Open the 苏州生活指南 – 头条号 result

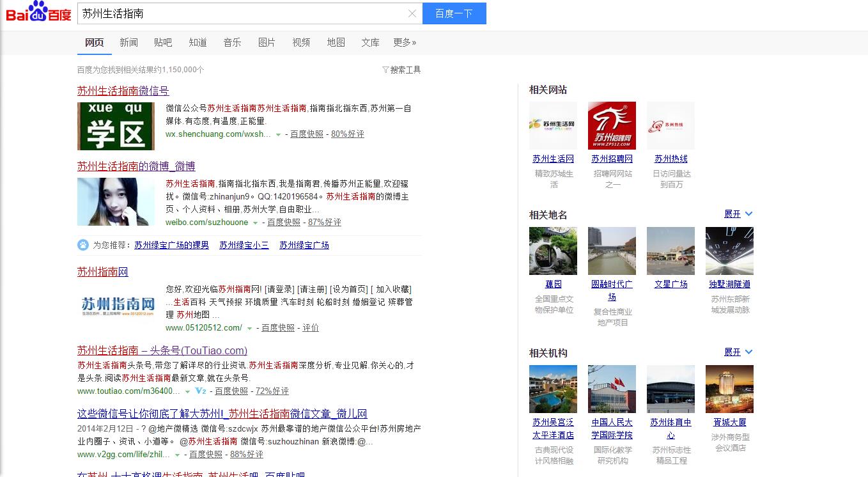[x=162, y=350]
